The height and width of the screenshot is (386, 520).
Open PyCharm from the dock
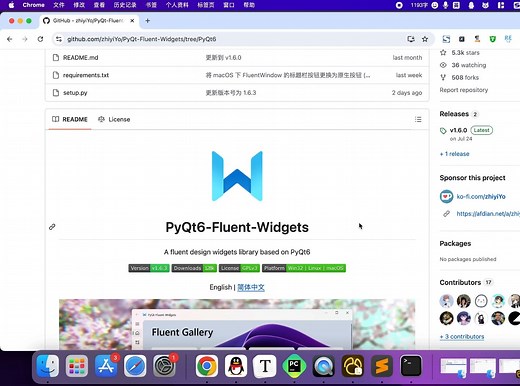click(x=294, y=366)
